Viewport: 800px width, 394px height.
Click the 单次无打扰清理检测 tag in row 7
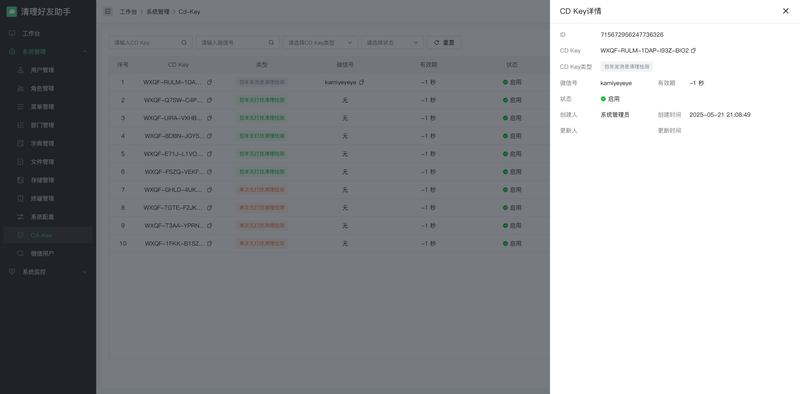262,190
